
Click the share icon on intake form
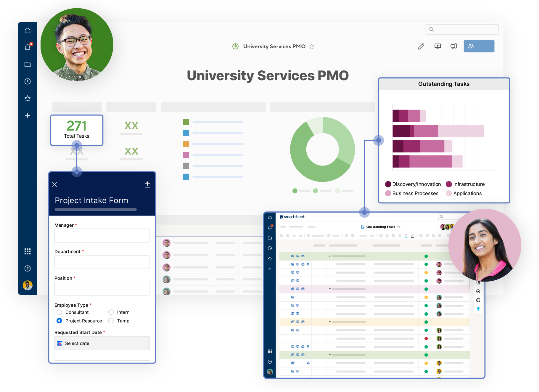(147, 185)
